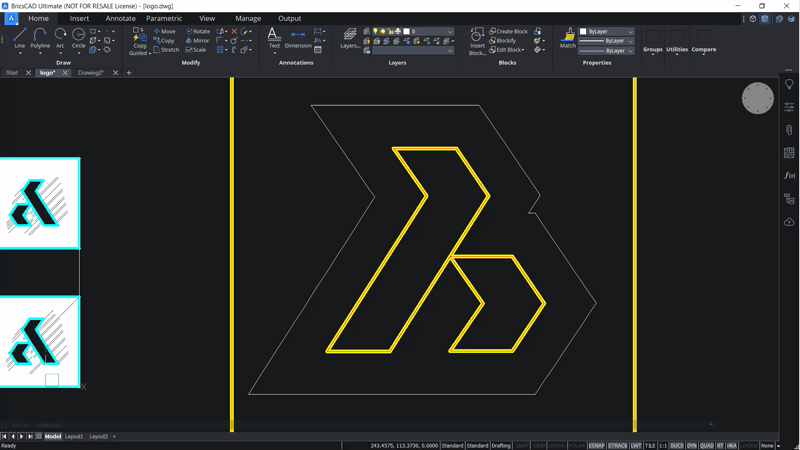
Task: Click the Stretch command
Action: click(166, 50)
